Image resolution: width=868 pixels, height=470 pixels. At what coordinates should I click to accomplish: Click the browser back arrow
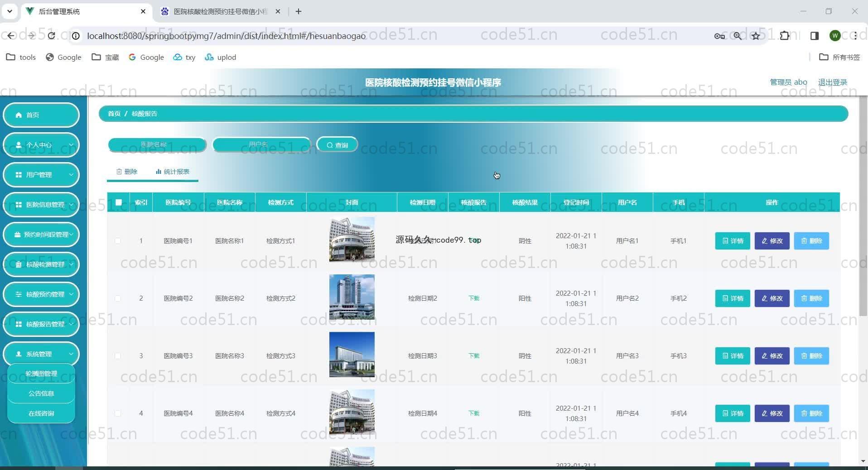(x=11, y=36)
